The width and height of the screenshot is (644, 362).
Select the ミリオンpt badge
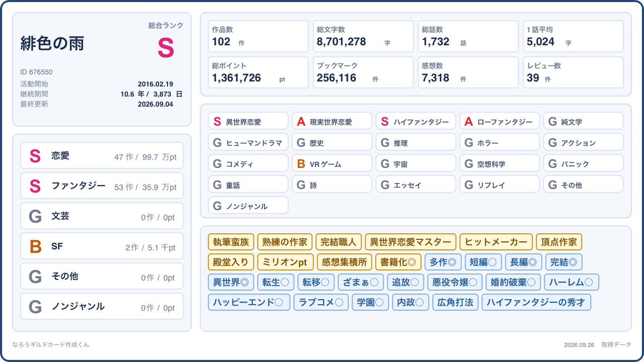(x=285, y=262)
